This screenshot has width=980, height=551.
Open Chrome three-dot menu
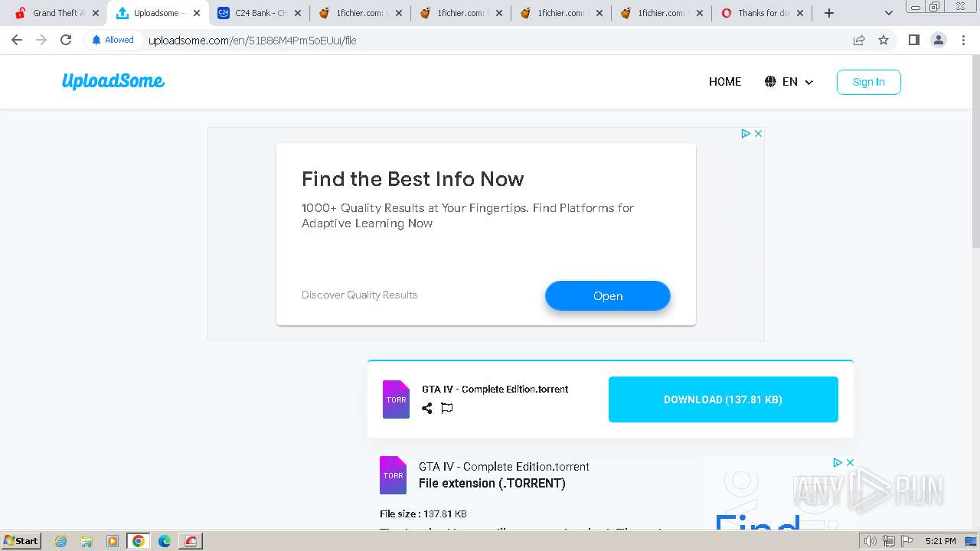[963, 40]
